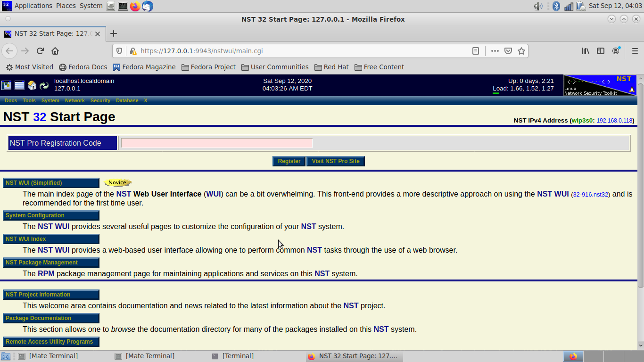Open NST WUI Index section

tap(51, 239)
